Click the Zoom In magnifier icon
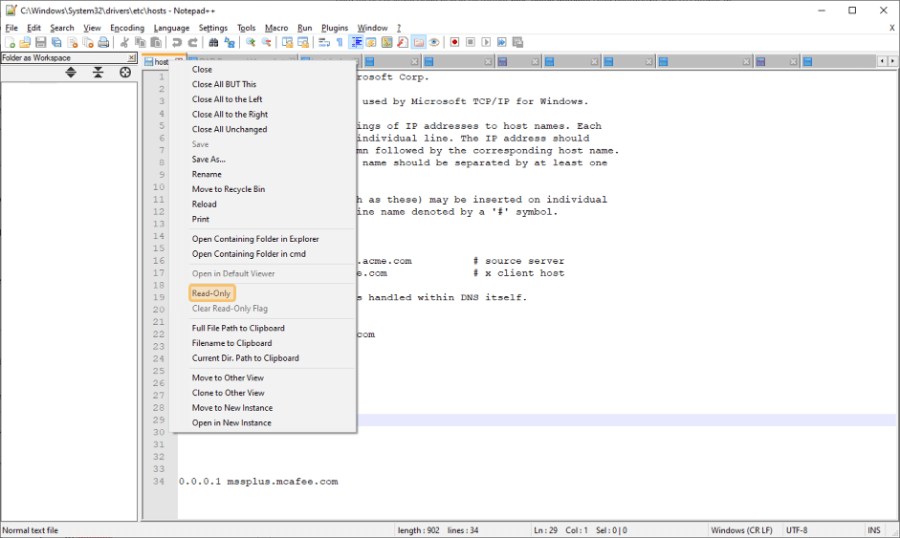900x538 pixels. (250, 42)
